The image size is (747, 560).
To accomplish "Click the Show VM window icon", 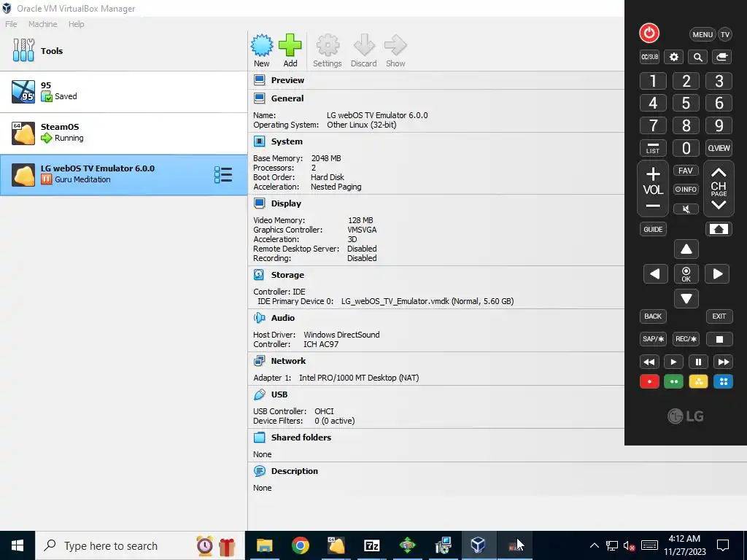I will [x=395, y=50].
